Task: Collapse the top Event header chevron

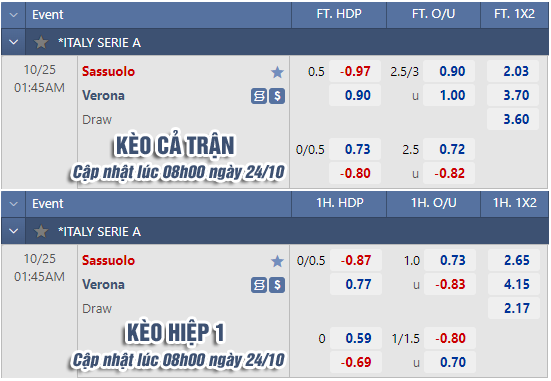Action: click(13, 15)
